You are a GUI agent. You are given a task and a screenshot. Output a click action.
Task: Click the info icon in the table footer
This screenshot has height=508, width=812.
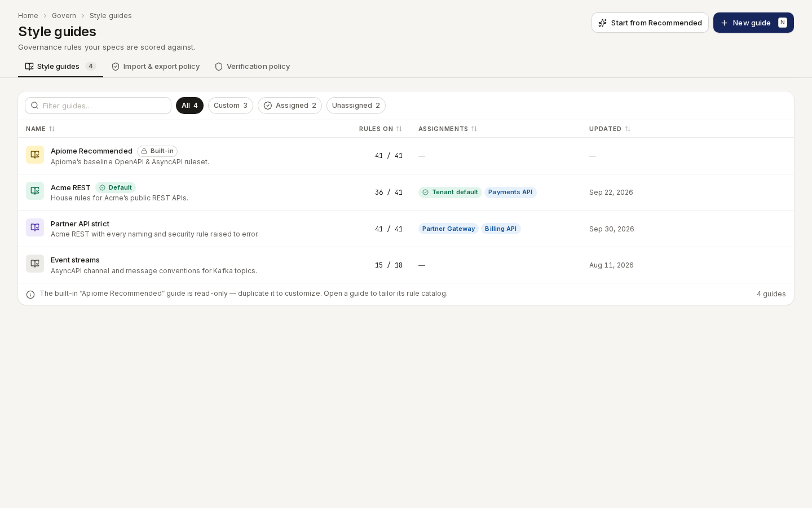[30, 295]
